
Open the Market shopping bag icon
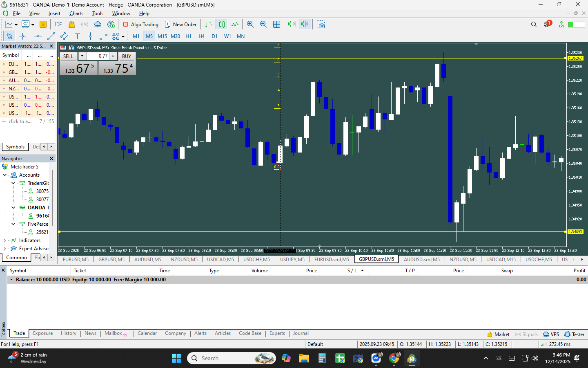[71, 25]
